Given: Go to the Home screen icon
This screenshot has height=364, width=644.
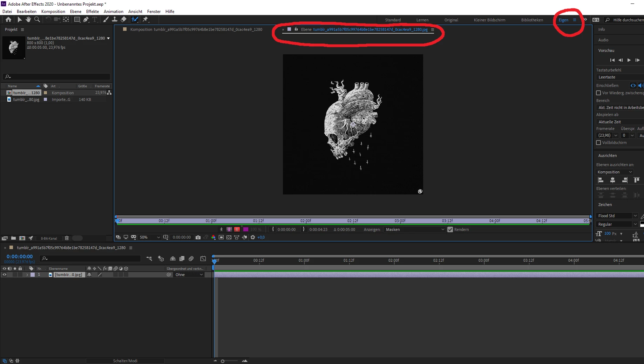Looking at the screenshot, I should click(8, 20).
